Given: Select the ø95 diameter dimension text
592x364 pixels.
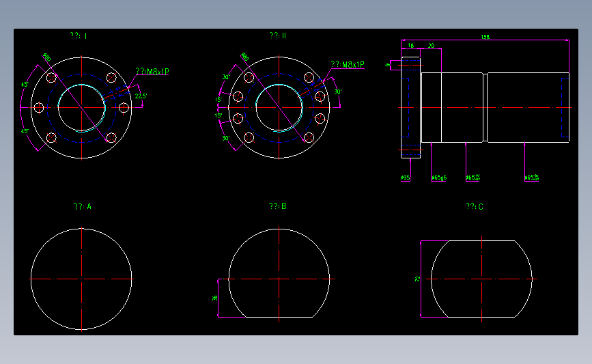Looking at the screenshot, I should click(405, 178).
